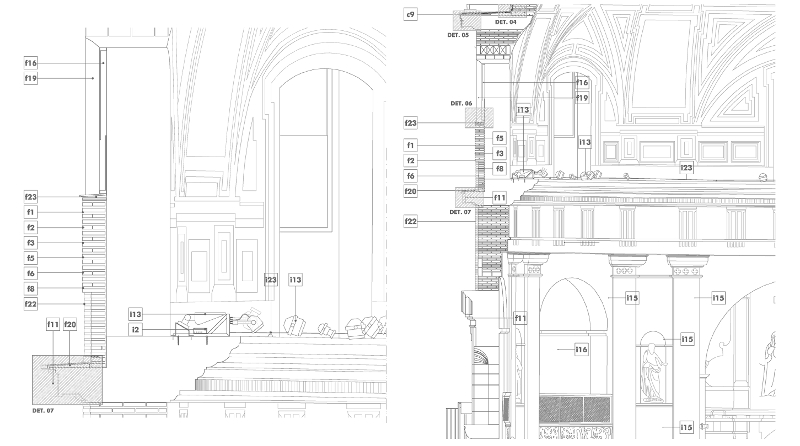Click the f8 tag in the right section
Image resolution: width=800 pixels, height=446 pixels.
click(499, 169)
